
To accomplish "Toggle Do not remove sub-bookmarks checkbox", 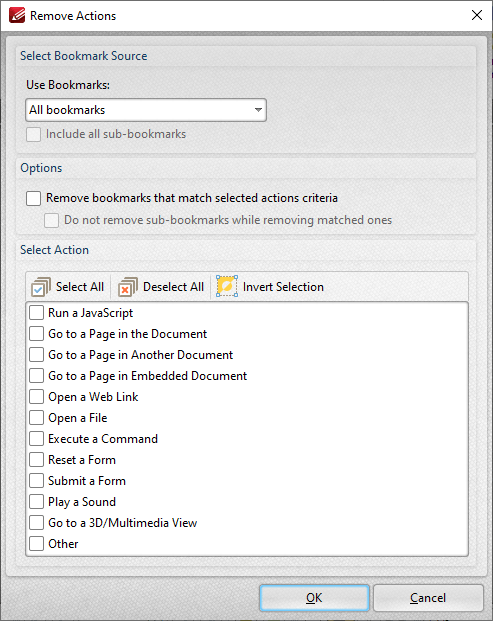I will (51, 220).
